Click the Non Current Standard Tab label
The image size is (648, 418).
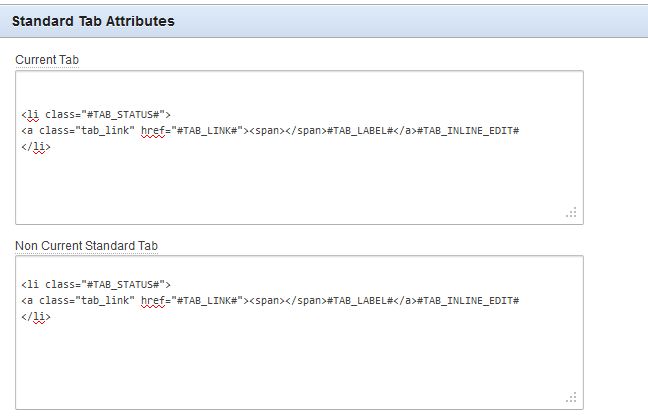coord(87,245)
